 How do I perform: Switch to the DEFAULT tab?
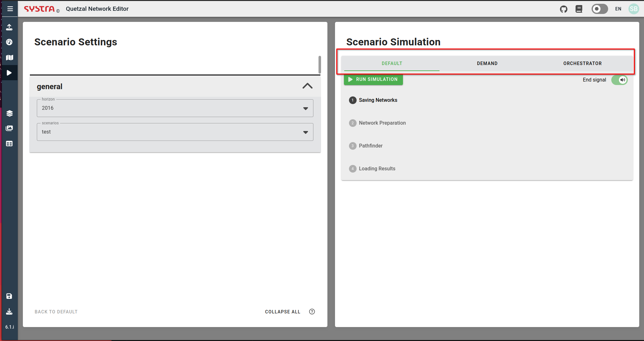[x=392, y=63]
